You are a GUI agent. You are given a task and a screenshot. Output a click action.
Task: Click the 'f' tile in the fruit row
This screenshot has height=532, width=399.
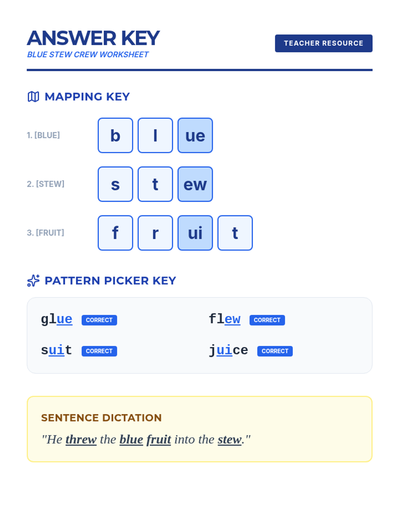pos(115,233)
